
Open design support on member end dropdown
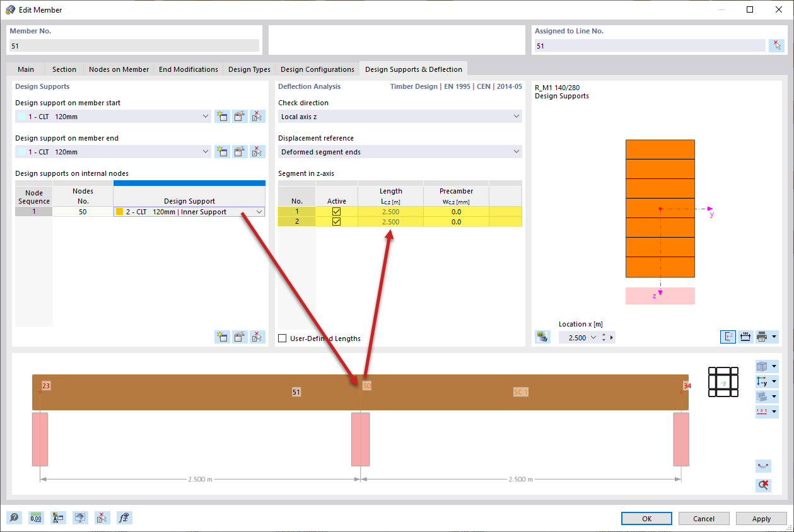[x=206, y=152]
